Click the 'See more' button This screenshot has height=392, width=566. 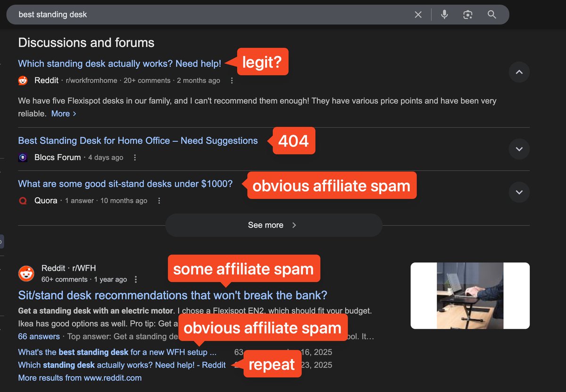[274, 225]
